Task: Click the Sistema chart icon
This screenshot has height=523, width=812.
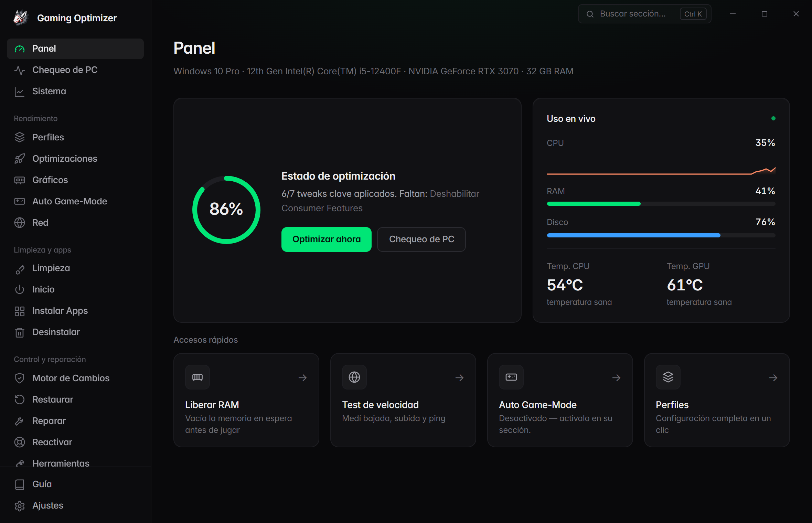Action: 20,92
